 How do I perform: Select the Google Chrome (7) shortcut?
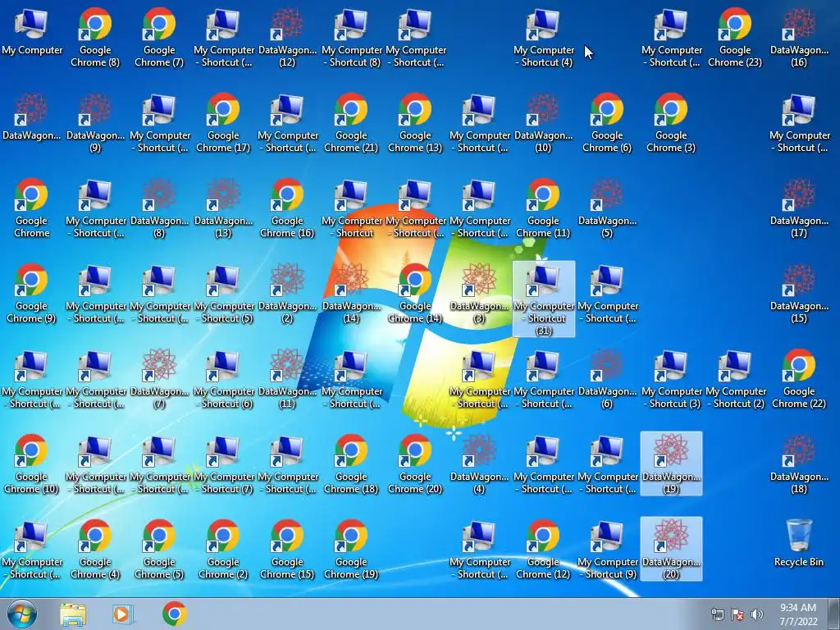pos(159,38)
